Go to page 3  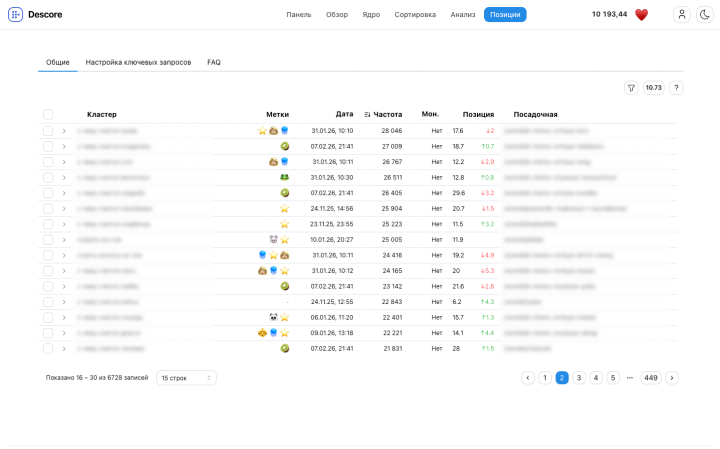tap(579, 378)
